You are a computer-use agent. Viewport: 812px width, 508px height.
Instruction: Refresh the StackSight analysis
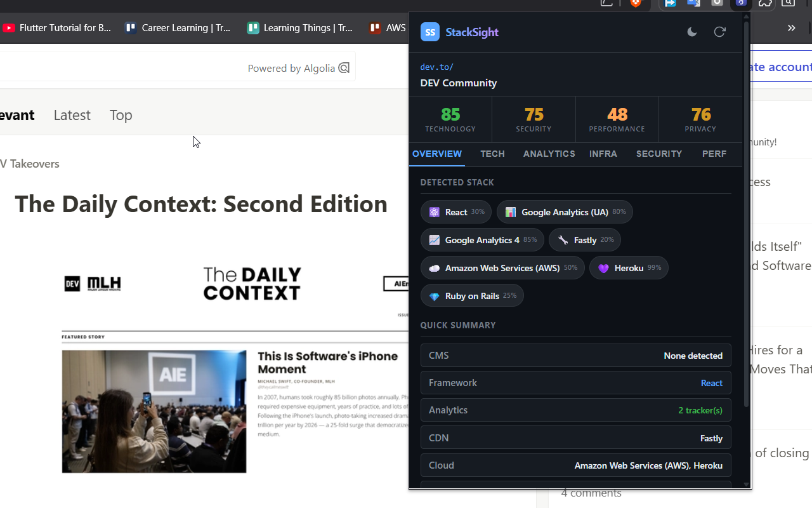click(719, 32)
